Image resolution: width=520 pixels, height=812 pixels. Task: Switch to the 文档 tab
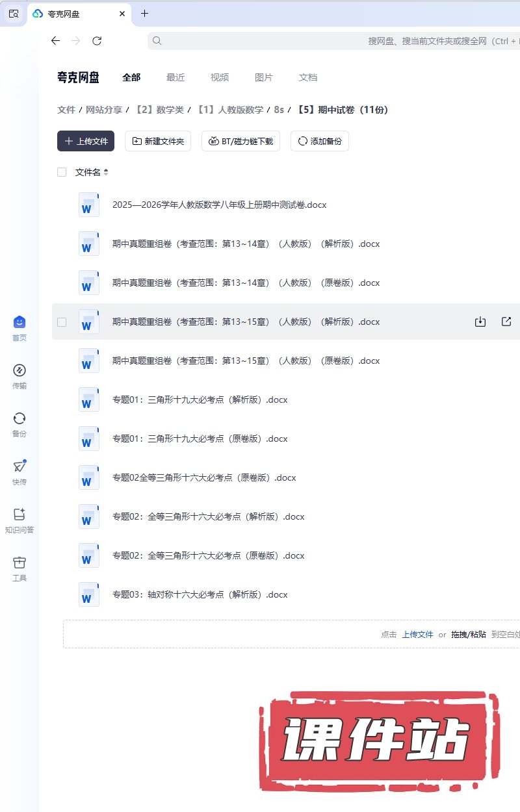(x=308, y=77)
